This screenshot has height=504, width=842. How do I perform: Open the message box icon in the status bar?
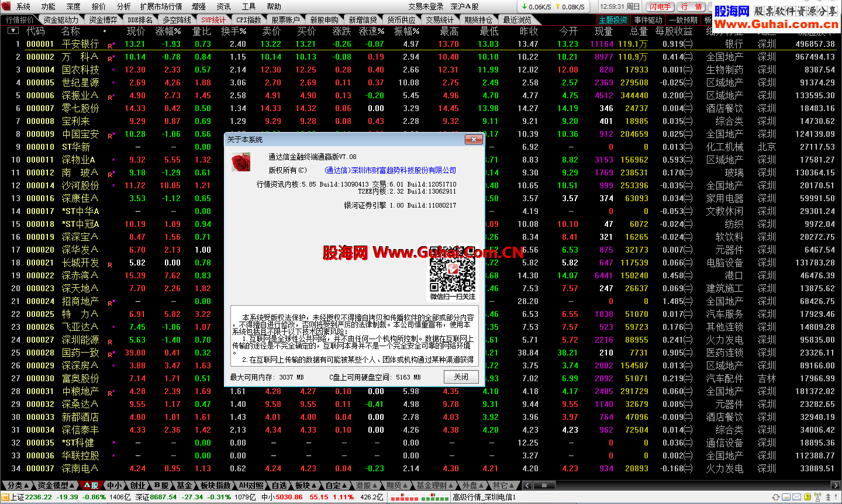tap(786, 497)
